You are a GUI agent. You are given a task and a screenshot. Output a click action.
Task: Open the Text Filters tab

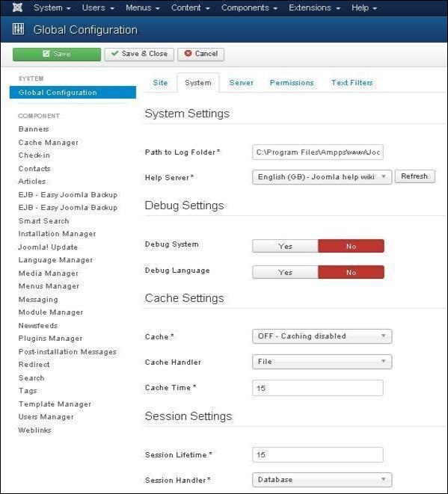click(x=352, y=83)
